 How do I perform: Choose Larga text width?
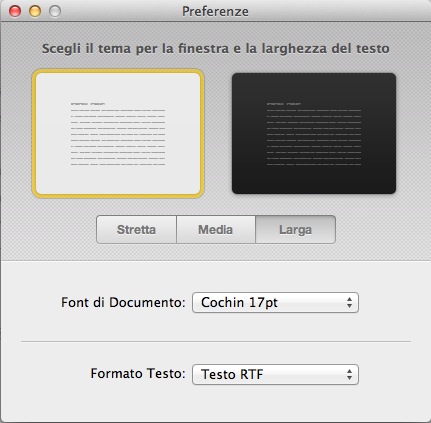point(295,230)
